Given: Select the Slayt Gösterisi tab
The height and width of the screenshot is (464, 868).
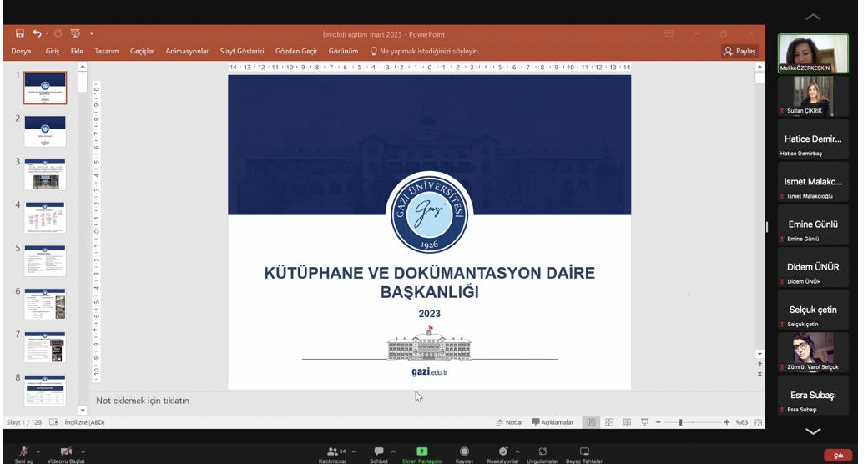Looking at the screenshot, I should 242,51.
